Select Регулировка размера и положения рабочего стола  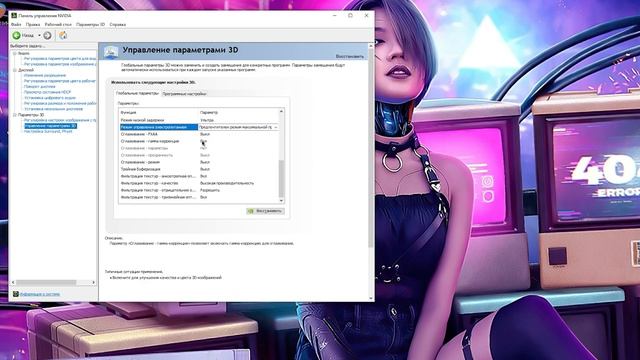pyautogui.click(x=60, y=104)
